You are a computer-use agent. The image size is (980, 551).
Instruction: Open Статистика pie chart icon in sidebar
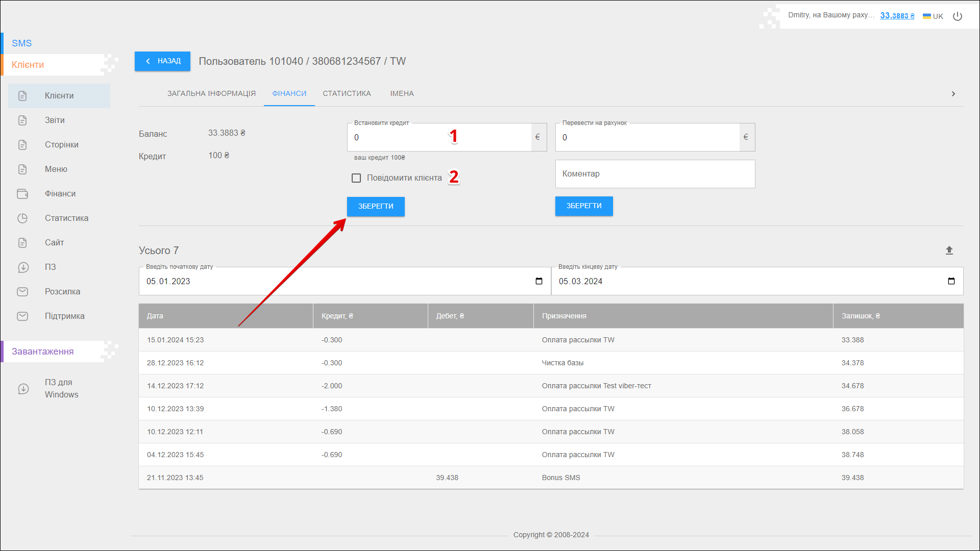click(22, 218)
